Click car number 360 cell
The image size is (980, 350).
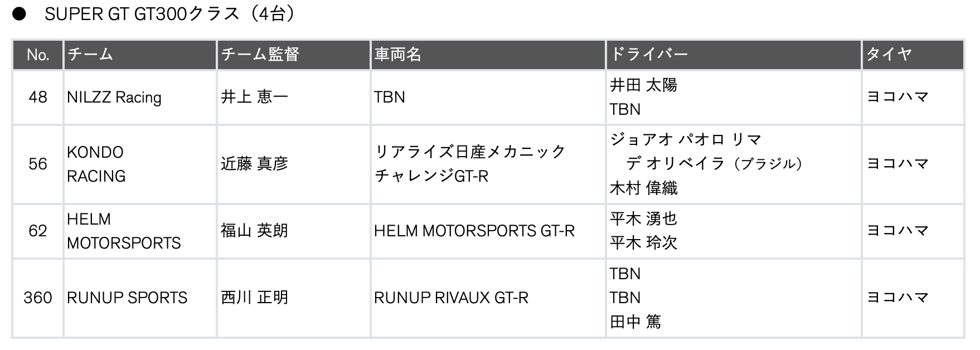pos(37,298)
